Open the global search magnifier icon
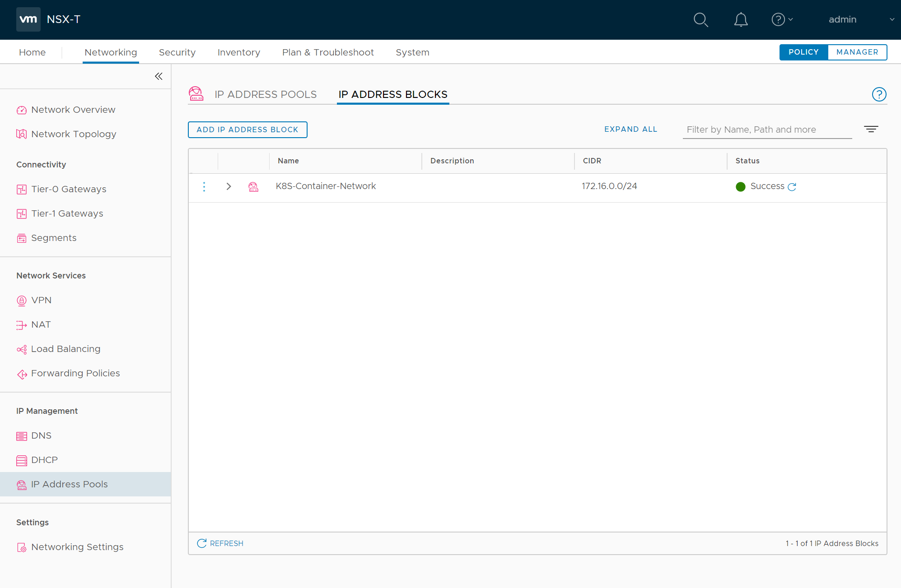 (700, 20)
